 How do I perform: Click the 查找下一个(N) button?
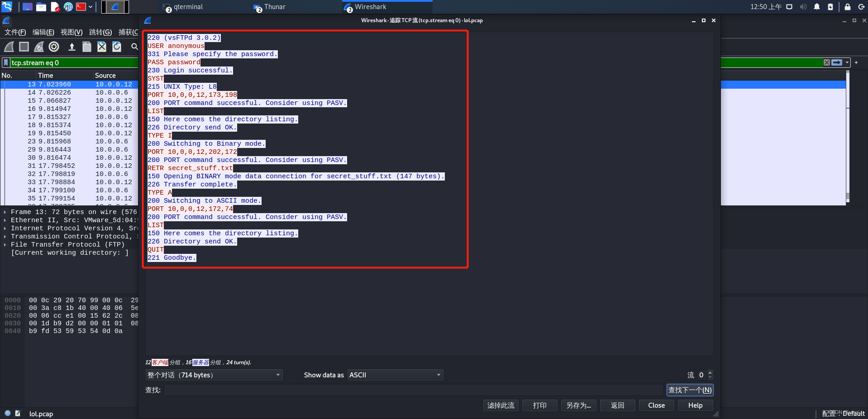point(690,390)
